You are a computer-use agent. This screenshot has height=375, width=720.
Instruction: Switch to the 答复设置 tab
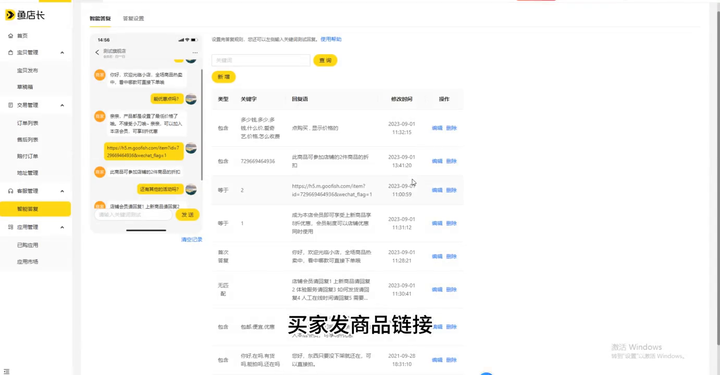pos(134,18)
